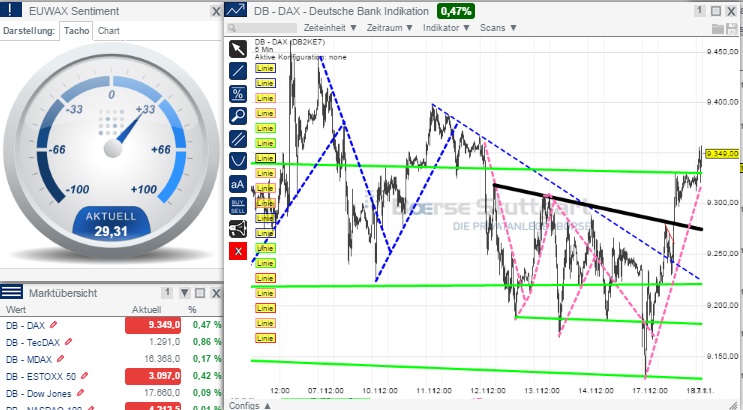Open the Marktübersicht triangle dropdown
743x410 pixels.
coord(185,293)
